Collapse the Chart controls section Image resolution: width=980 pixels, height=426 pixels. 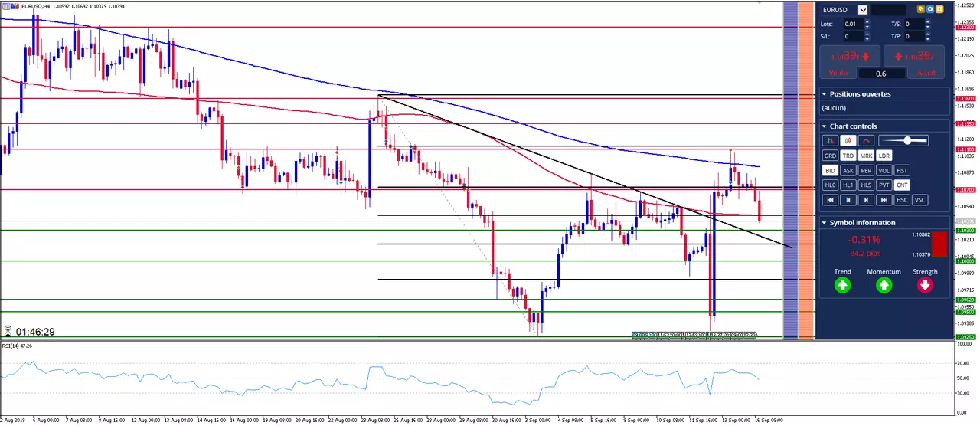824,126
